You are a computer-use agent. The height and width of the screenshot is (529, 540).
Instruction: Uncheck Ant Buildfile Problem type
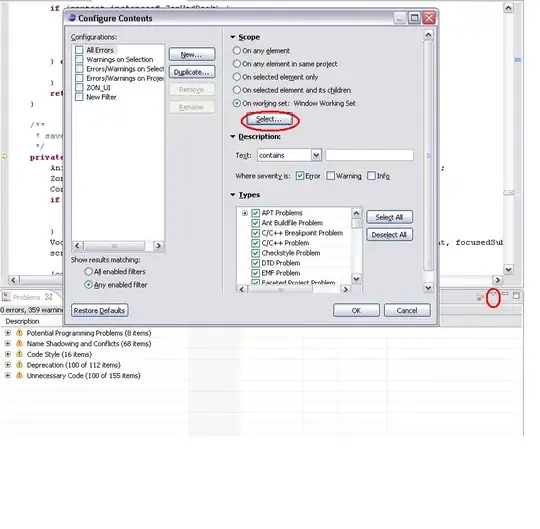(255, 223)
